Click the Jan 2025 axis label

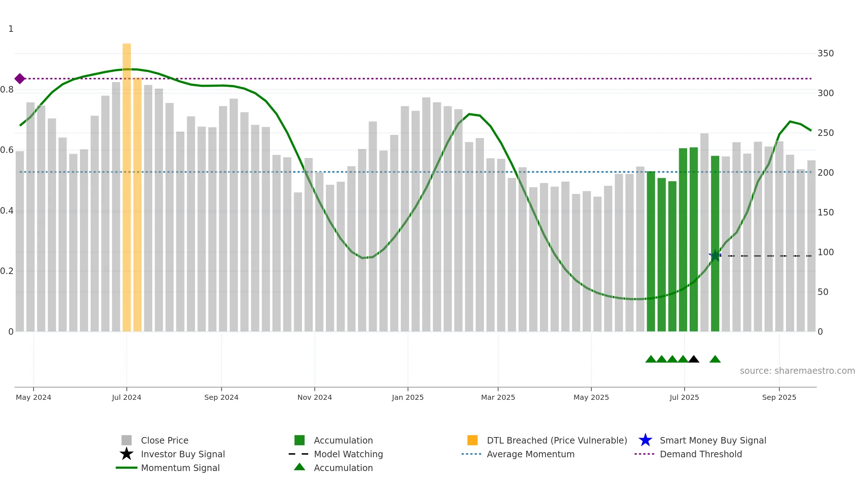pyautogui.click(x=408, y=397)
